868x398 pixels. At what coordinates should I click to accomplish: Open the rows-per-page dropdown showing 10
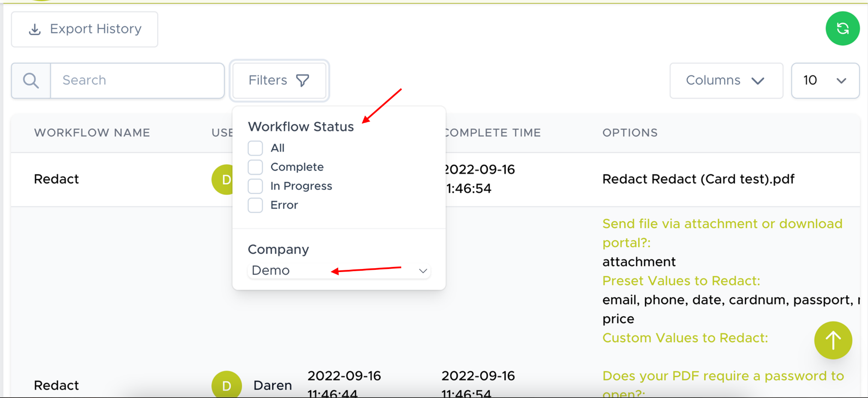point(825,81)
